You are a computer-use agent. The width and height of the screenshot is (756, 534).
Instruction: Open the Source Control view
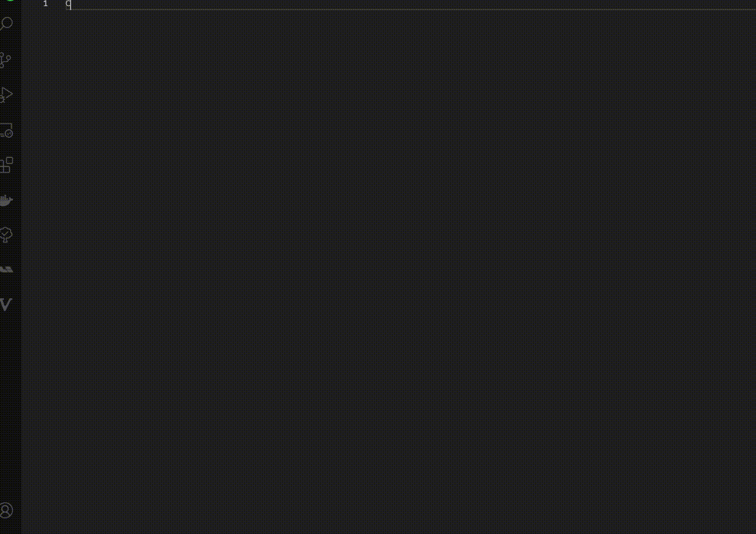pos(6,60)
